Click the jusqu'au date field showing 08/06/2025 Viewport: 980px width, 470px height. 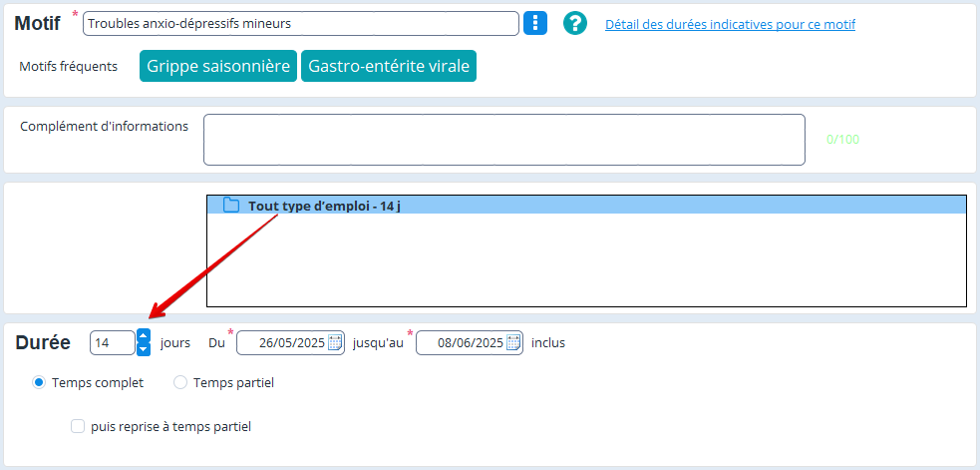[x=461, y=343]
